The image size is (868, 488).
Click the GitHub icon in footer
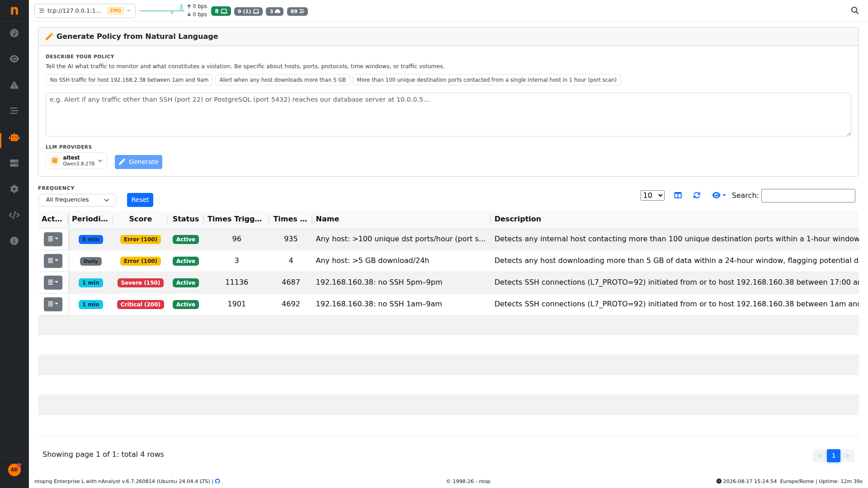pos(217,481)
